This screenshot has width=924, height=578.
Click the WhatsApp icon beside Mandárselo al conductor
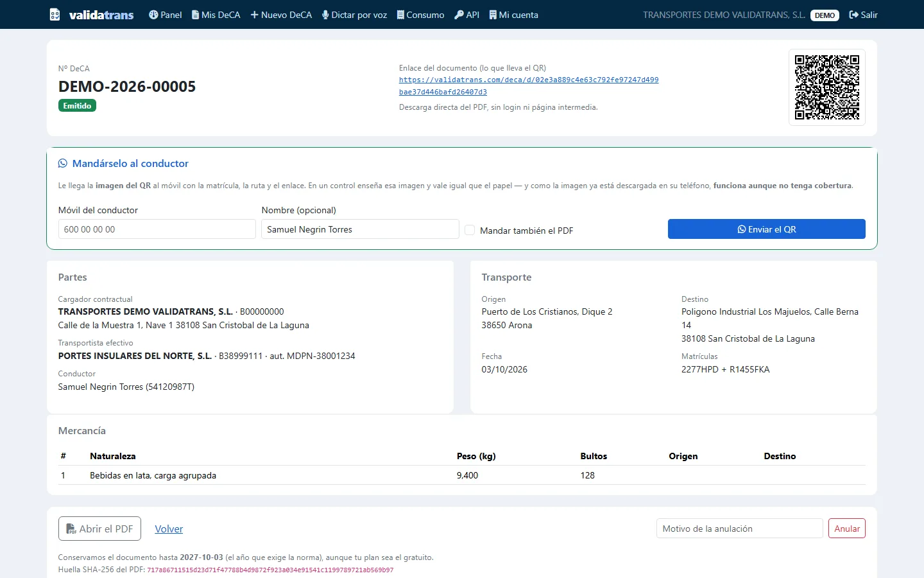click(x=63, y=164)
